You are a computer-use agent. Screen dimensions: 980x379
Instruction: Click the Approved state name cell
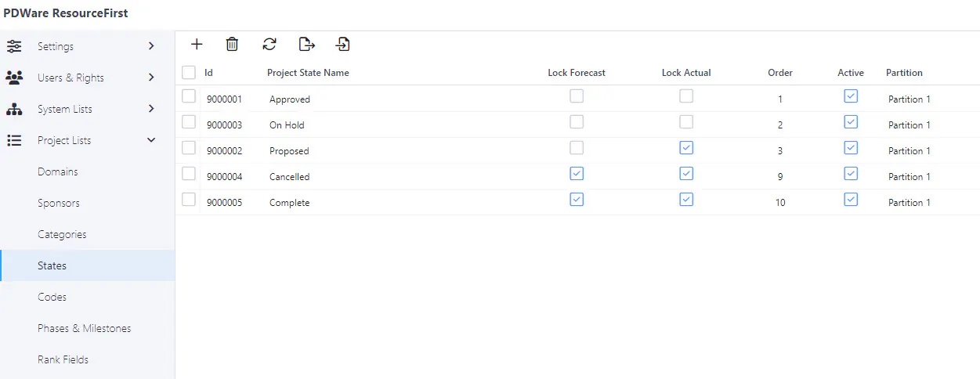click(290, 99)
